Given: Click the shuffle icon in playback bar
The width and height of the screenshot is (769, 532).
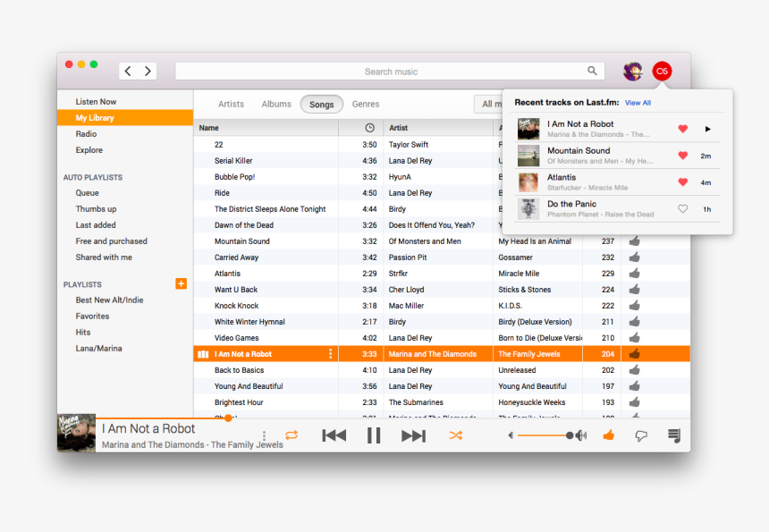Looking at the screenshot, I should [x=456, y=435].
